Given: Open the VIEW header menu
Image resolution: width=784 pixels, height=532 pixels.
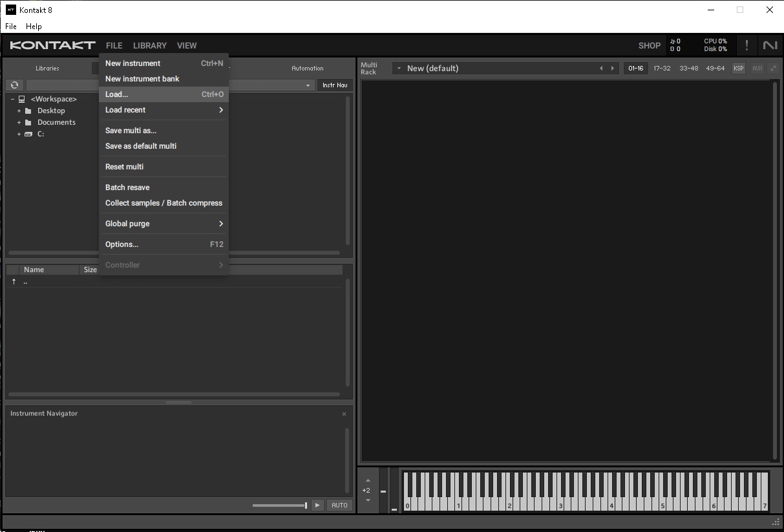Looking at the screenshot, I should (x=187, y=45).
